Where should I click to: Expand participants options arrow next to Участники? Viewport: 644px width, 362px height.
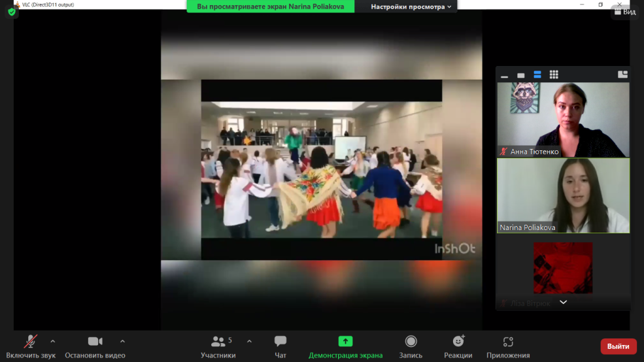pyautogui.click(x=249, y=341)
